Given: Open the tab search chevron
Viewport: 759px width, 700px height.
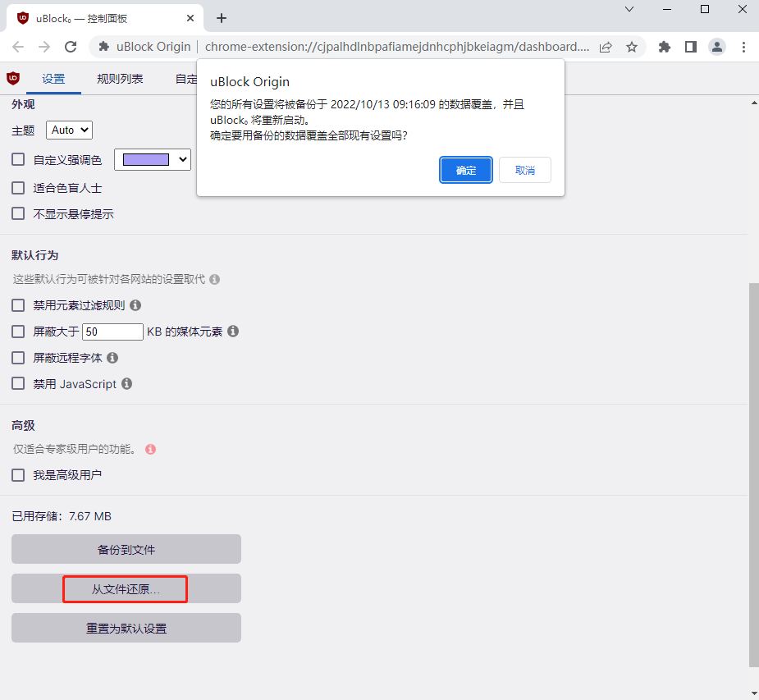Looking at the screenshot, I should pos(629,9).
